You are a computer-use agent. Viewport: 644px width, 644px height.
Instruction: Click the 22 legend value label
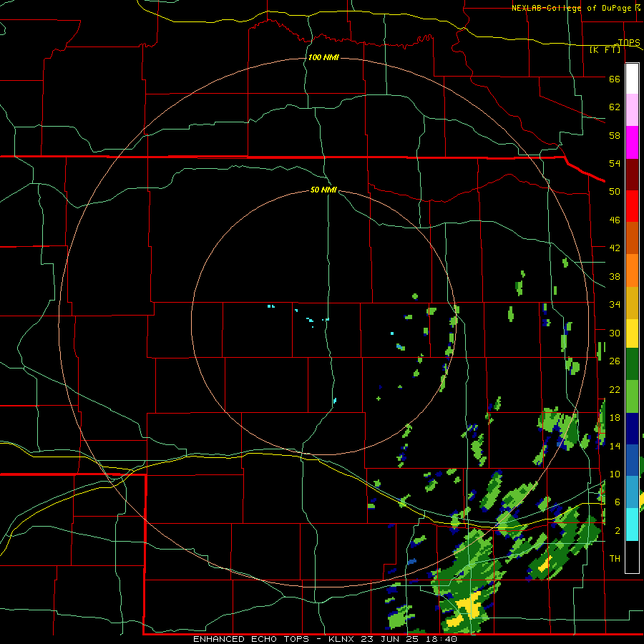click(615, 389)
